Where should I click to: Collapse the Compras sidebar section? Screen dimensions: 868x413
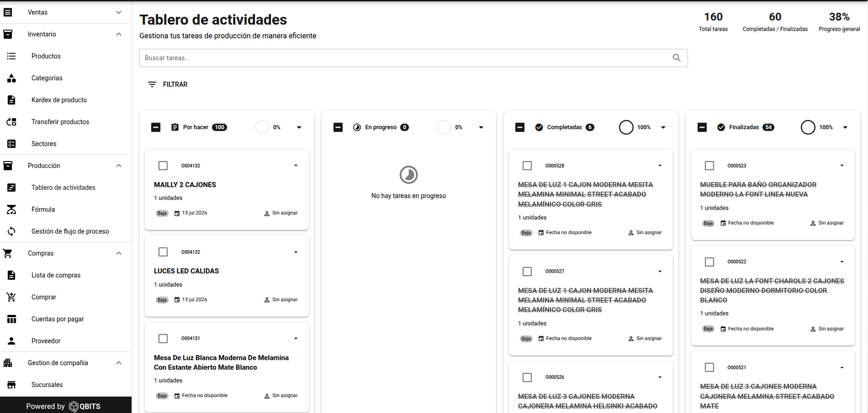[x=119, y=253]
